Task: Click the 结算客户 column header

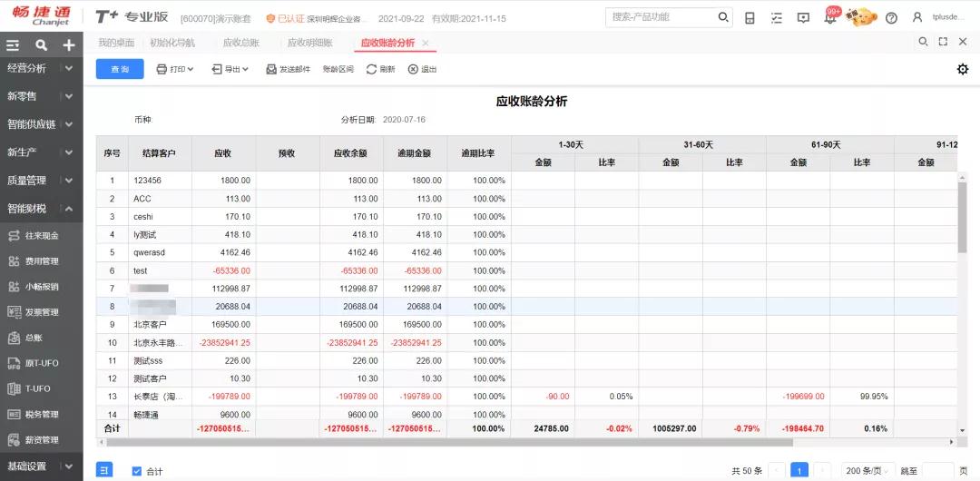Action: tap(160, 153)
